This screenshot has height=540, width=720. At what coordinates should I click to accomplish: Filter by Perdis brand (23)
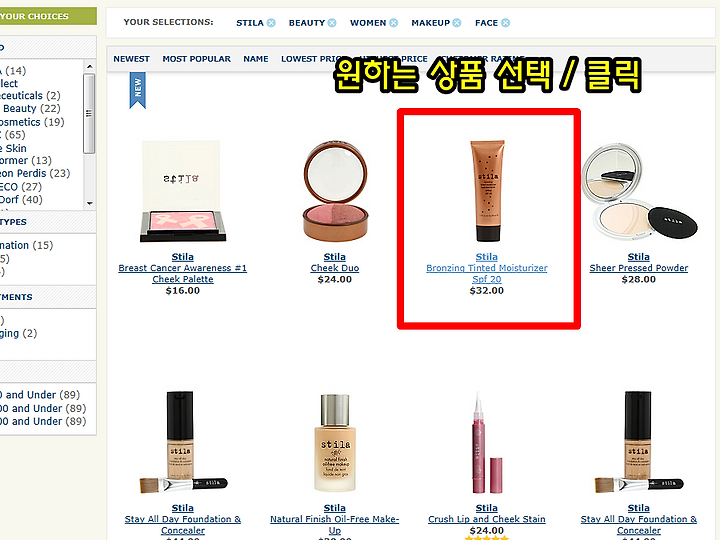(x=35, y=174)
